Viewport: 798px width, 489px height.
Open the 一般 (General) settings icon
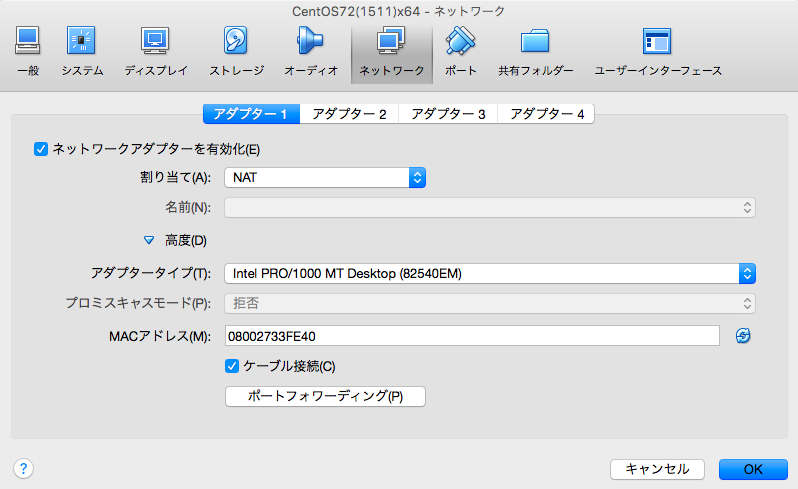pyautogui.click(x=28, y=52)
